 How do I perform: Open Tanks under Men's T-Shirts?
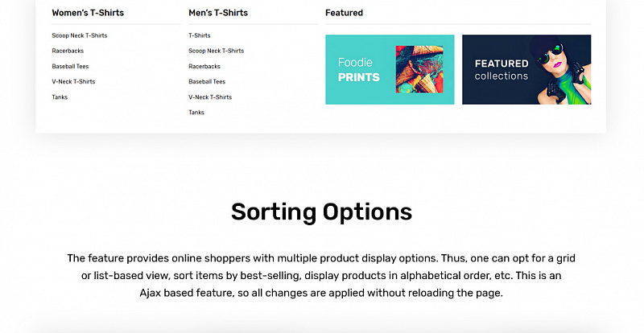(x=196, y=113)
